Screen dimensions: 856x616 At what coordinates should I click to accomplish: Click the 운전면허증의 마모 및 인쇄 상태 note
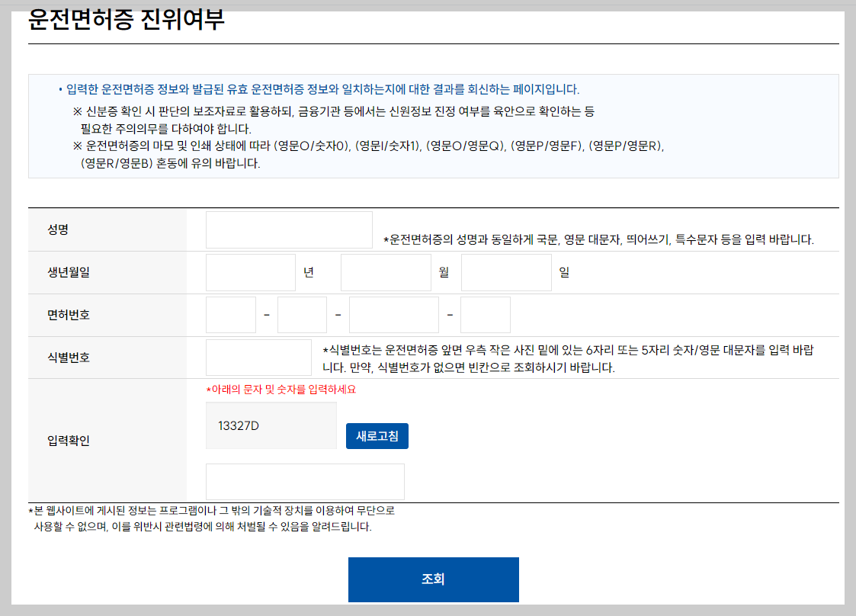click(x=368, y=155)
